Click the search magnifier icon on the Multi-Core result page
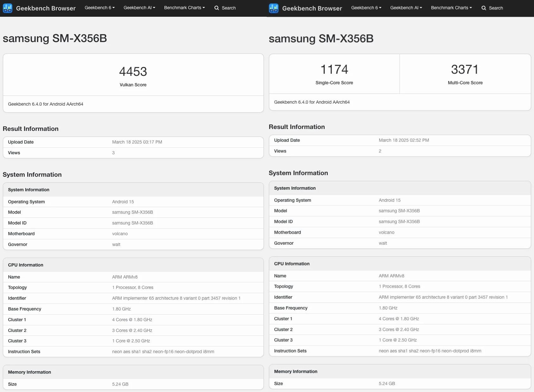534x392 pixels. coord(484,8)
